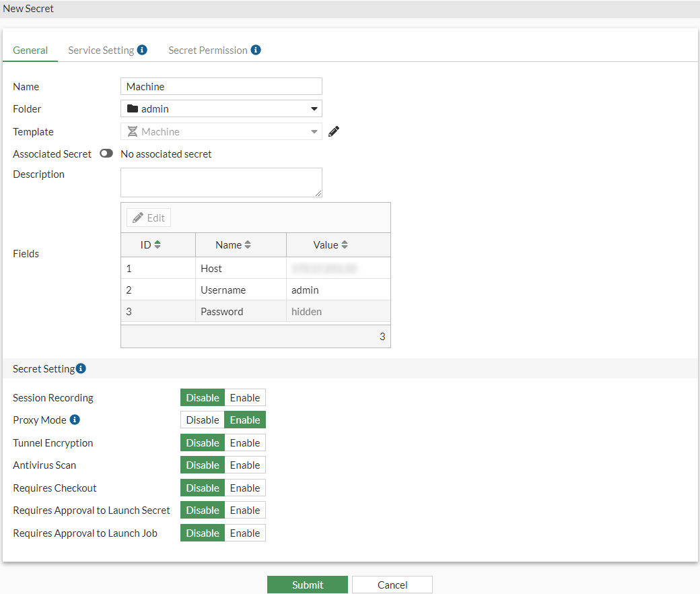700x594 pixels.
Task: Click the info icon beside Secret Setting heading
Action: 81,368
